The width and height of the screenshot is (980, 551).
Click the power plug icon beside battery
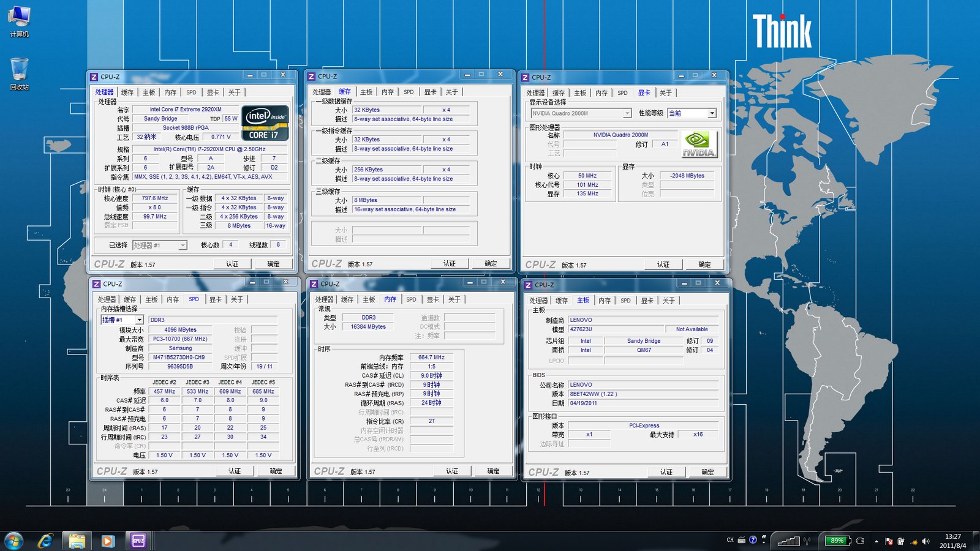tap(860, 541)
